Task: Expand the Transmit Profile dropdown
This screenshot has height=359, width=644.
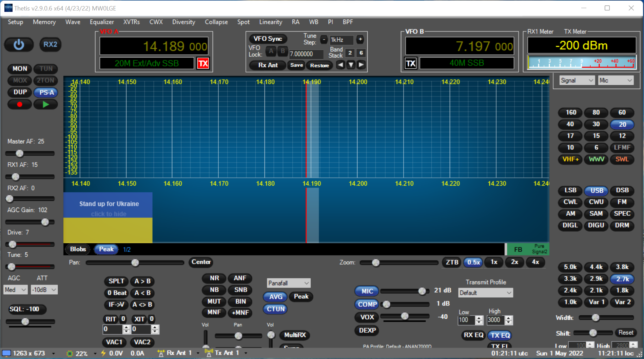Action: (x=485, y=293)
